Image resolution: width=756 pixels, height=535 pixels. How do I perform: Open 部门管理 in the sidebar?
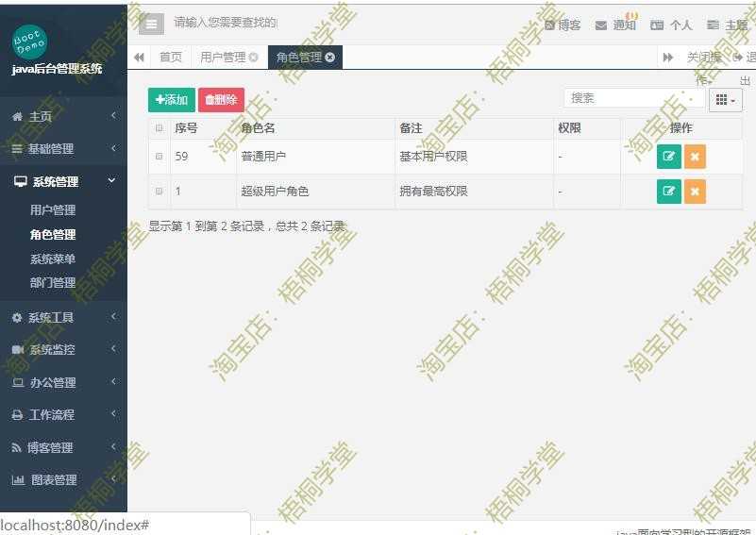click(x=53, y=282)
